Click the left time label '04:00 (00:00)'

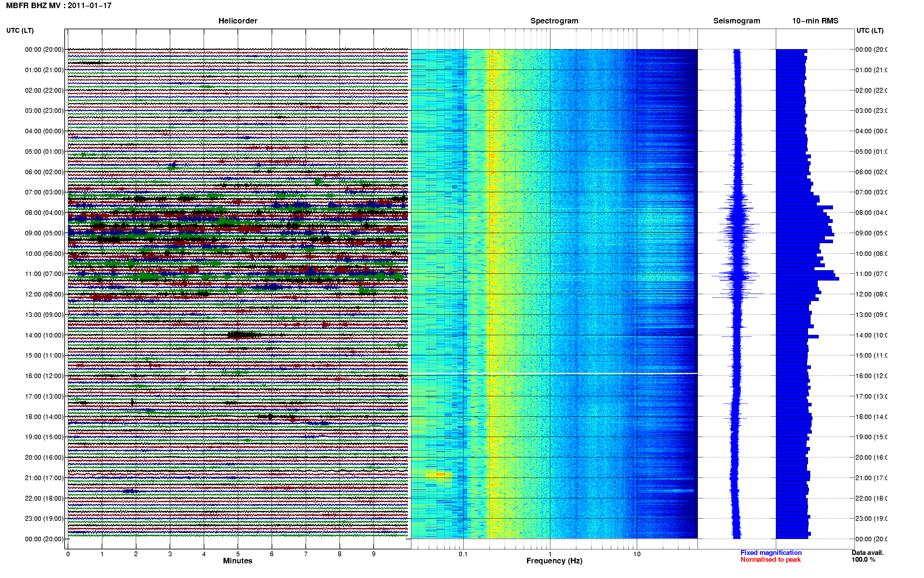pos(44,131)
